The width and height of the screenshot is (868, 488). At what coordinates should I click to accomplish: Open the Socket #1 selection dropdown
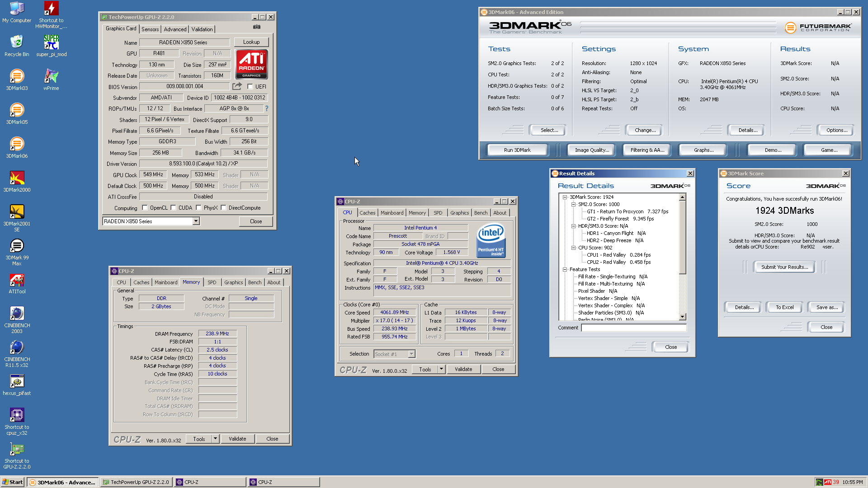pos(411,354)
